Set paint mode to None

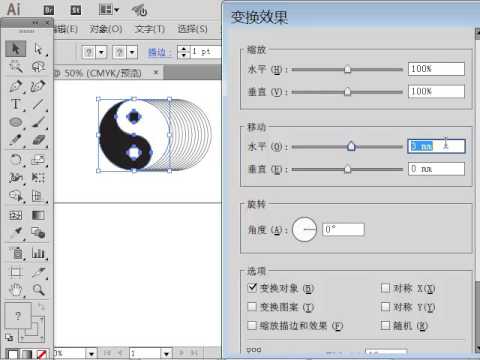click(x=41, y=354)
